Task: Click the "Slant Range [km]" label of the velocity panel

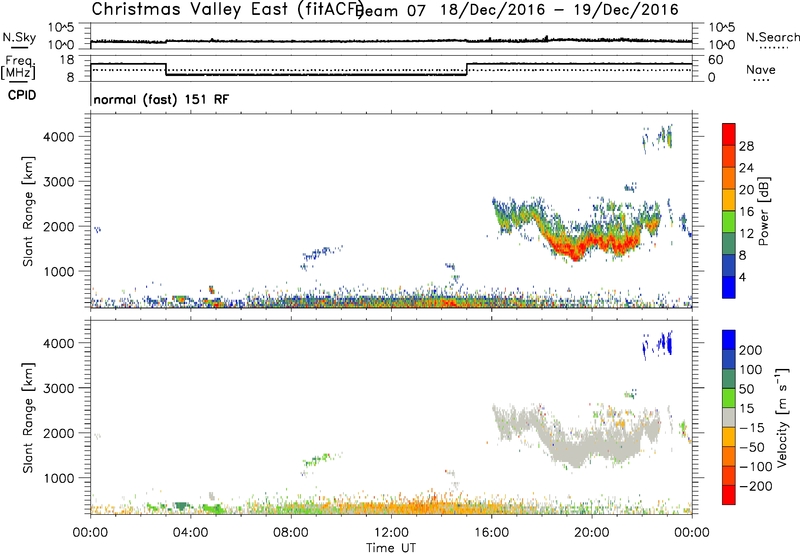Action: (x=28, y=417)
